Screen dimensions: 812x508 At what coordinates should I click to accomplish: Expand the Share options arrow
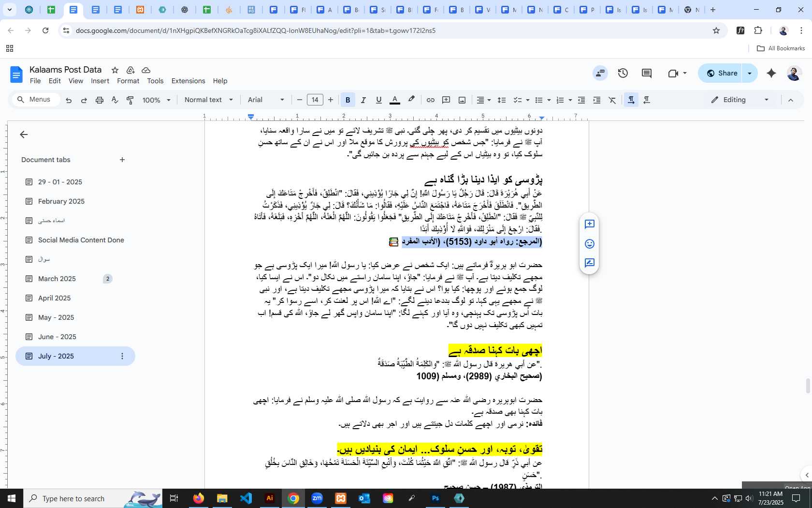(x=750, y=73)
